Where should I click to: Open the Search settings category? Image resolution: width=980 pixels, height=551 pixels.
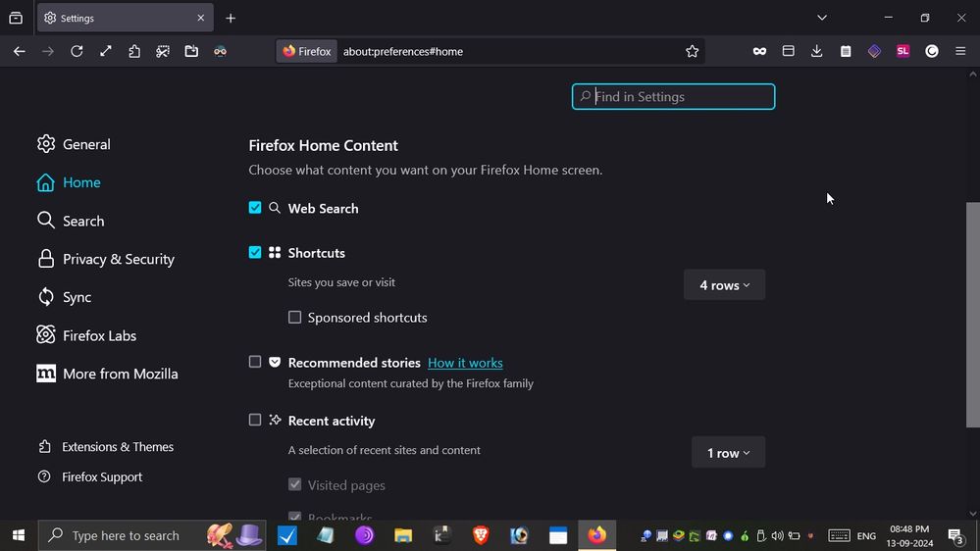pyautogui.click(x=71, y=221)
